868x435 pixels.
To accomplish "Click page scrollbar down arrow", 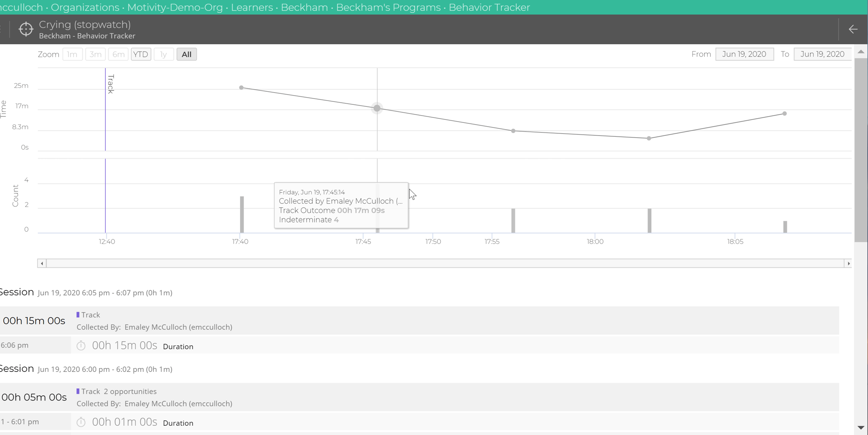I will (x=861, y=427).
